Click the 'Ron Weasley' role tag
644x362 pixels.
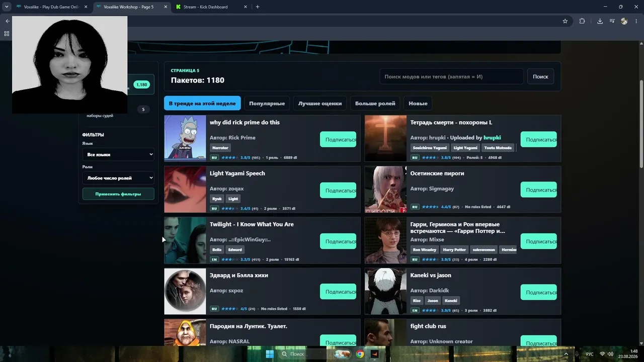click(x=425, y=249)
